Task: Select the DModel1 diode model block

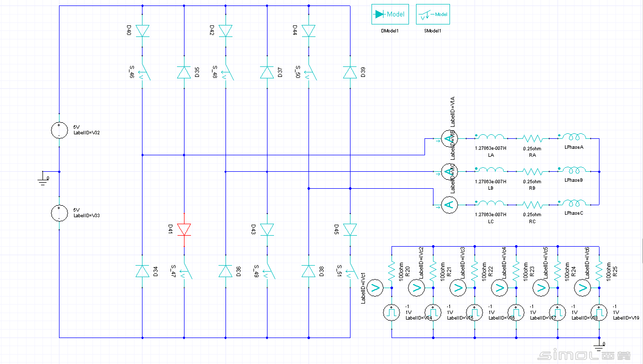Action: point(390,14)
